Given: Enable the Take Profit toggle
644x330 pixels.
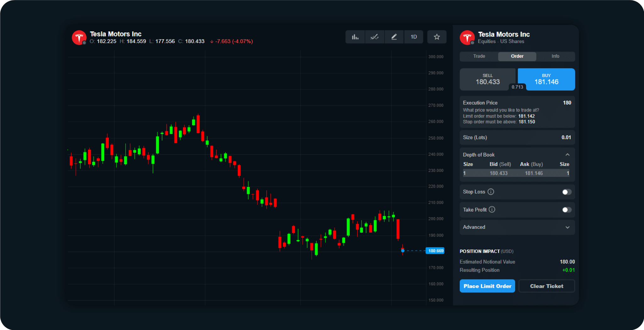Looking at the screenshot, I should 567,210.
